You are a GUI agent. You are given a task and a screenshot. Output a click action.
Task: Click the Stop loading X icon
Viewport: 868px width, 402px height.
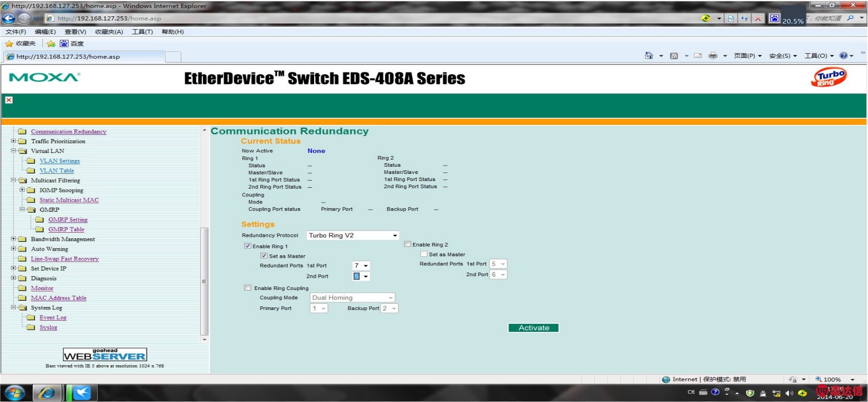(758, 18)
